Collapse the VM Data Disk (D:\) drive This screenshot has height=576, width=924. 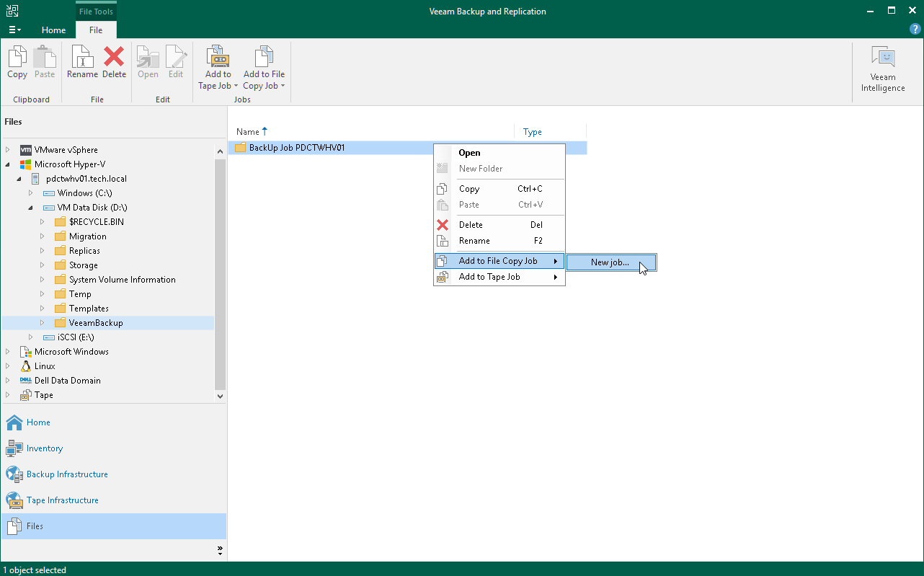coord(31,208)
